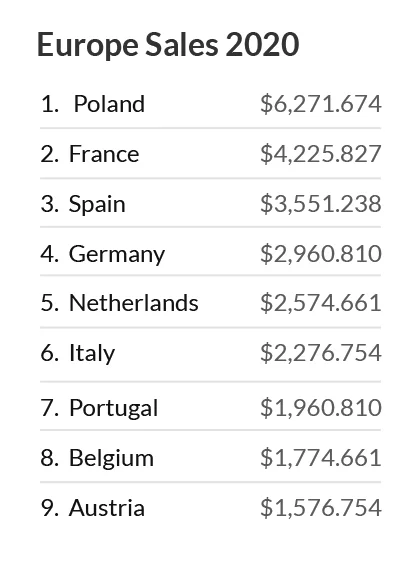The height and width of the screenshot is (562, 410).
Task: Click France's $4,225.827 sales figure
Action: (321, 154)
